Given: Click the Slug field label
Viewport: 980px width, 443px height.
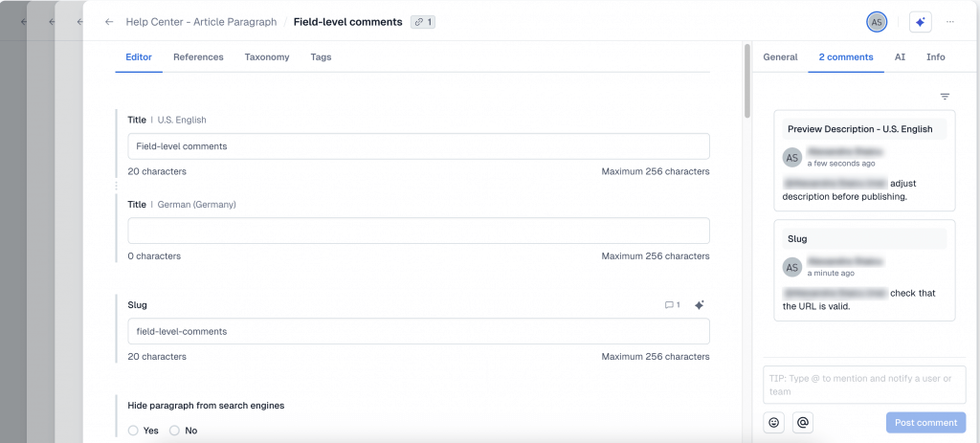Looking at the screenshot, I should pos(138,305).
